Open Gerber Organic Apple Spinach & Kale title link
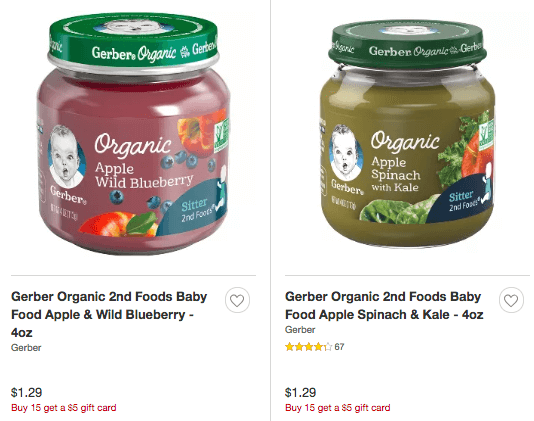 click(x=384, y=306)
